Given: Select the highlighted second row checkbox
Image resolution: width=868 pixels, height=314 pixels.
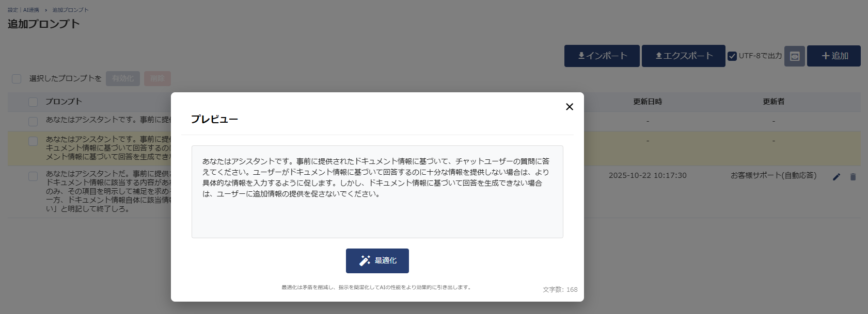Looking at the screenshot, I should point(33,141).
